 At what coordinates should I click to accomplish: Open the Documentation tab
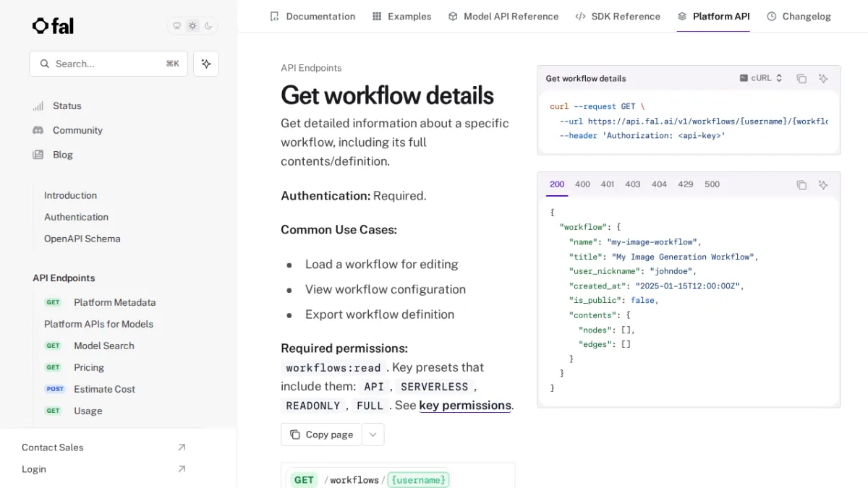(x=312, y=16)
